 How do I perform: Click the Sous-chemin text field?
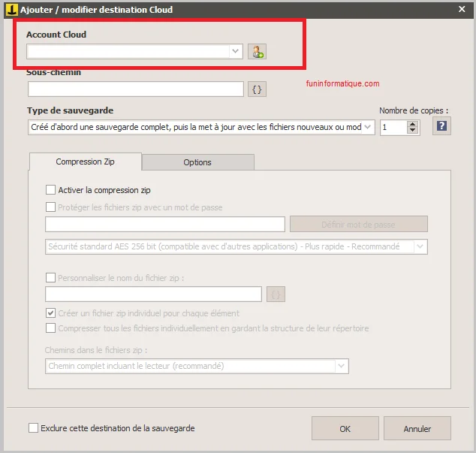(136, 89)
